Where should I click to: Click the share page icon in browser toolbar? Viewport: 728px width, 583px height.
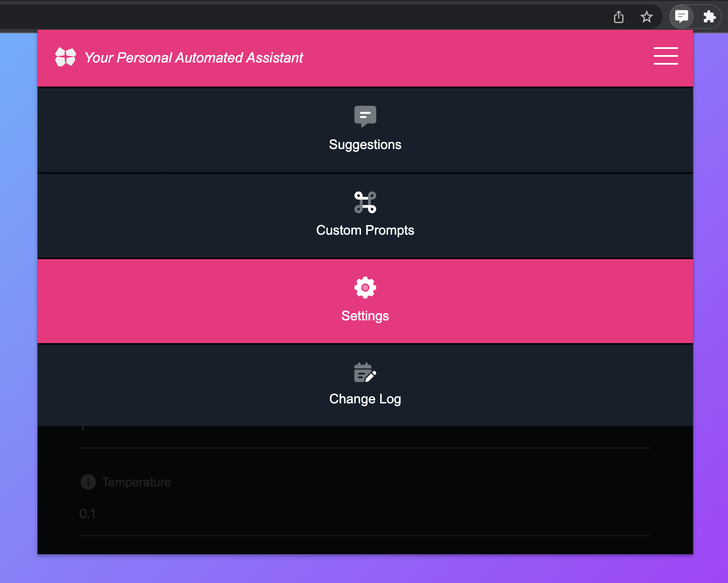click(618, 17)
